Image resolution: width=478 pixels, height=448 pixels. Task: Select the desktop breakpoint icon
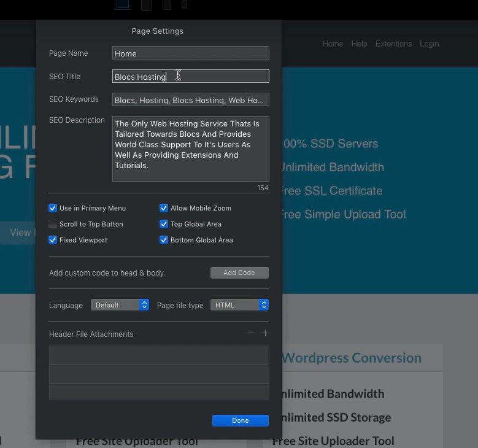[x=123, y=5]
